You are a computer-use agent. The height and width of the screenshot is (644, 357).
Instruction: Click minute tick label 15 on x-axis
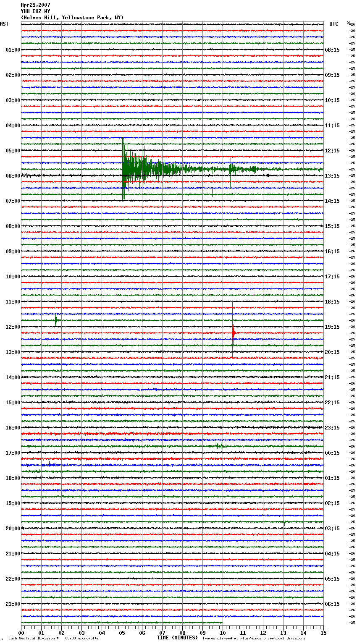(323, 633)
